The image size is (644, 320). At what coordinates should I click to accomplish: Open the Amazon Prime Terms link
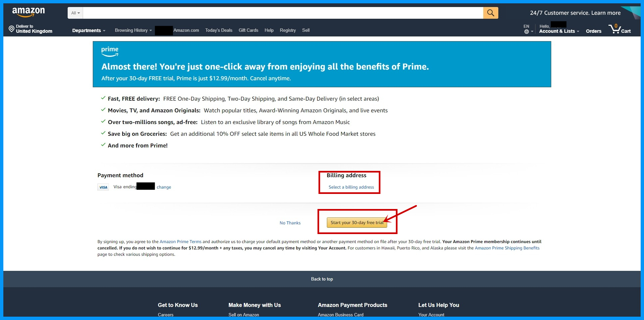point(181,242)
